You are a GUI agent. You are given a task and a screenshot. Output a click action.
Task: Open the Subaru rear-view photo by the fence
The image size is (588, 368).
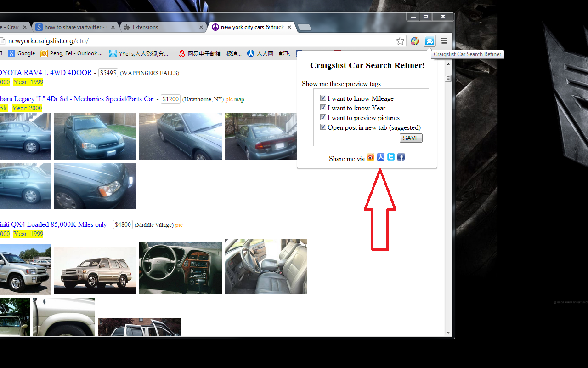(x=261, y=136)
